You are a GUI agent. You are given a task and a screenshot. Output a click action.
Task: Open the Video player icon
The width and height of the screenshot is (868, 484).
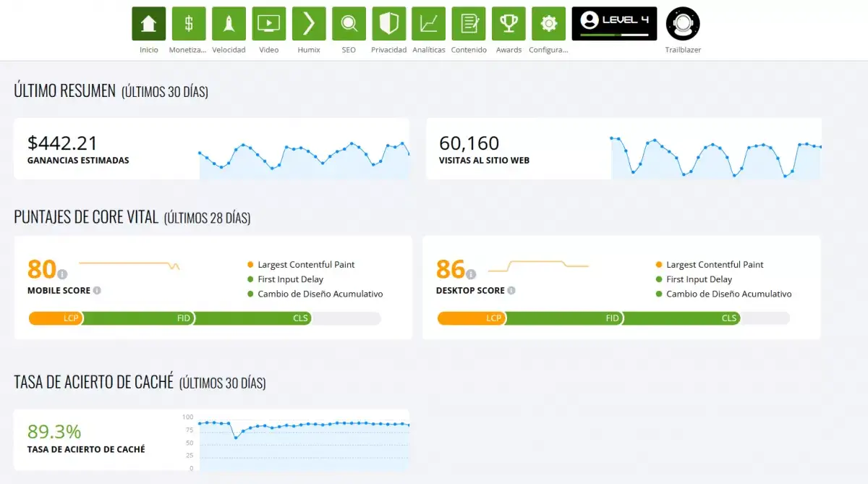pos(268,24)
